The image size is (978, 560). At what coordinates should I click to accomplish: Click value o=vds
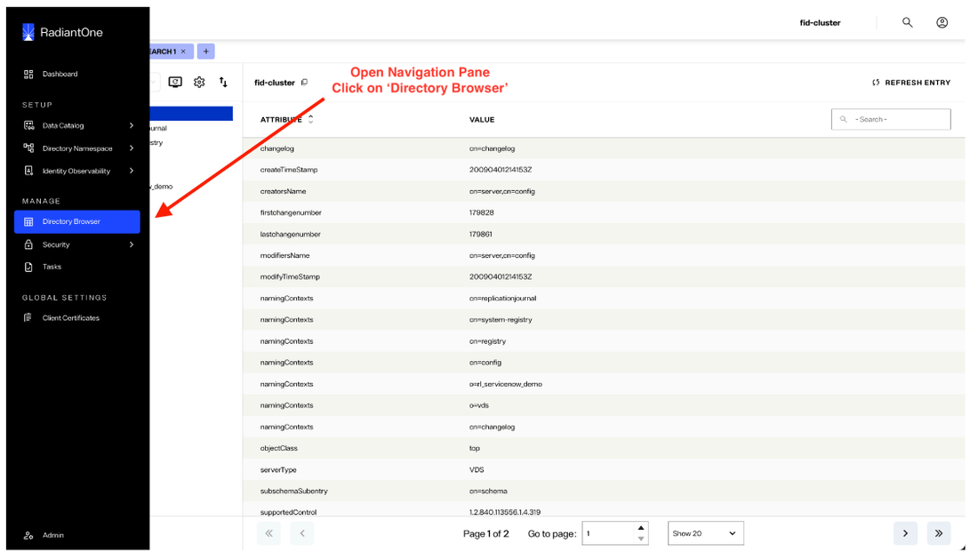pos(479,405)
